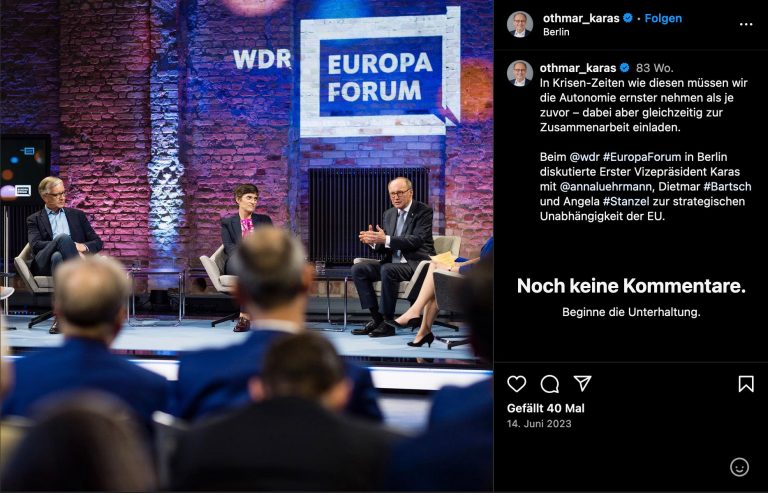Click the header profile picture
Screen dimensions: 768x493
pos(520,24)
